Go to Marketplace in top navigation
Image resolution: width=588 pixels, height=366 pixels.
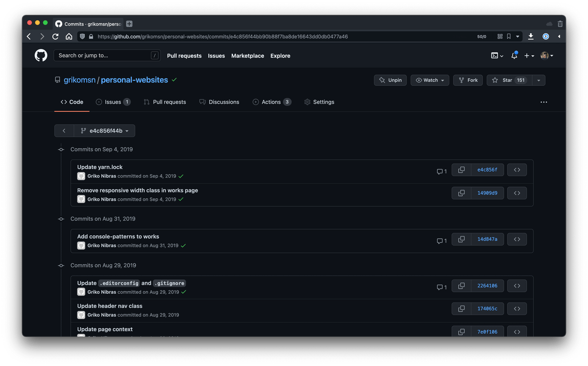247,56
